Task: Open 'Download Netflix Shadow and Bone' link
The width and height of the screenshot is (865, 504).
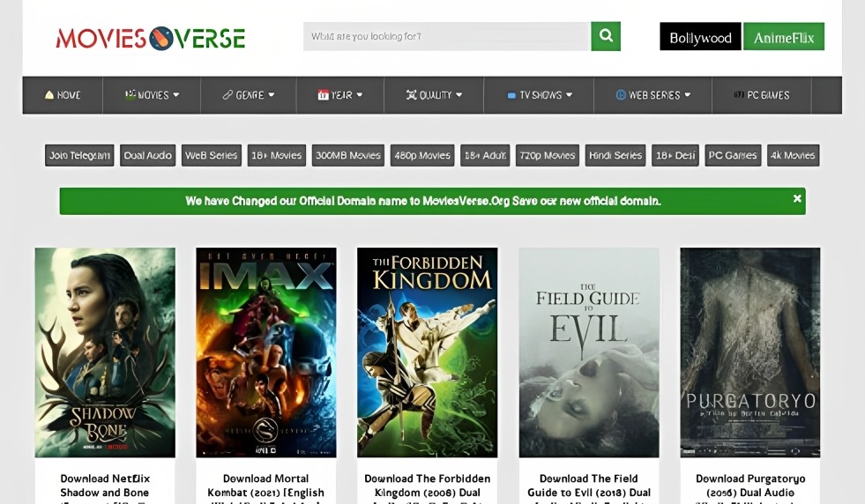Action: point(105,487)
